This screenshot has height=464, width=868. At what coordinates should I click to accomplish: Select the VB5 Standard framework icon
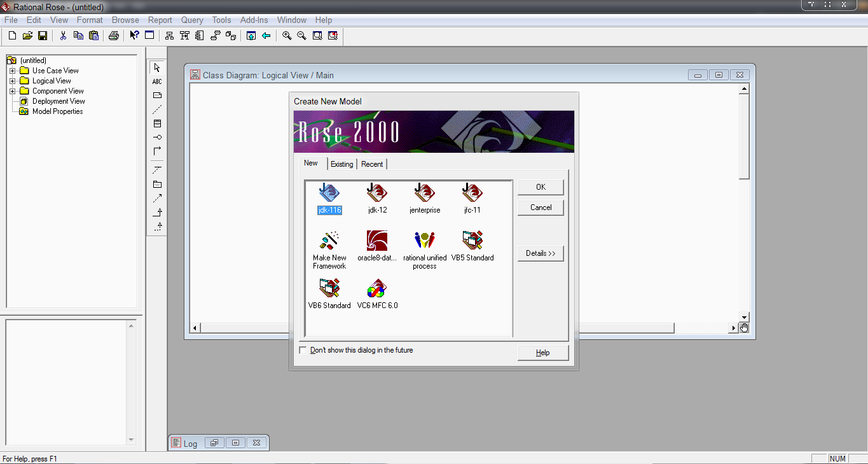tap(472, 246)
